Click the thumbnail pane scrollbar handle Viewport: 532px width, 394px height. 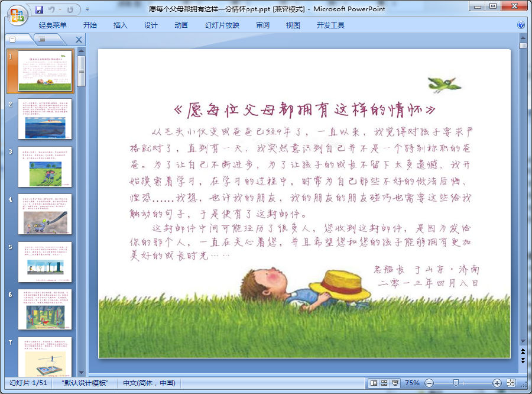(81, 71)
